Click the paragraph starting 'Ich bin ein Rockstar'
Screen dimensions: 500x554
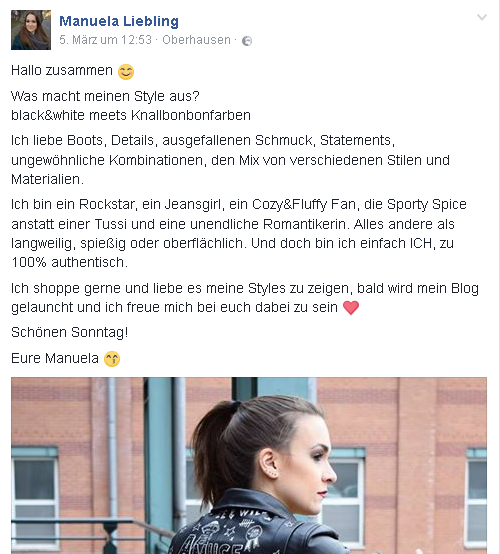pos(239,234)
